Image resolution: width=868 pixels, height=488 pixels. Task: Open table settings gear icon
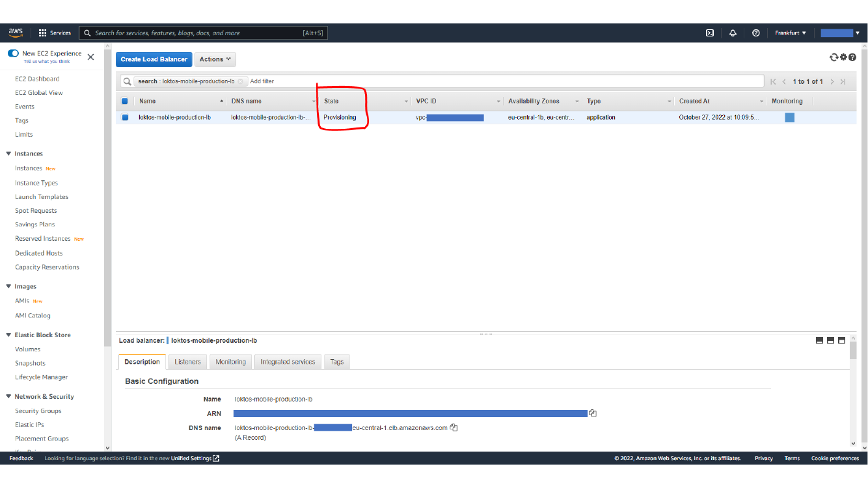click(x=843, y=57)
